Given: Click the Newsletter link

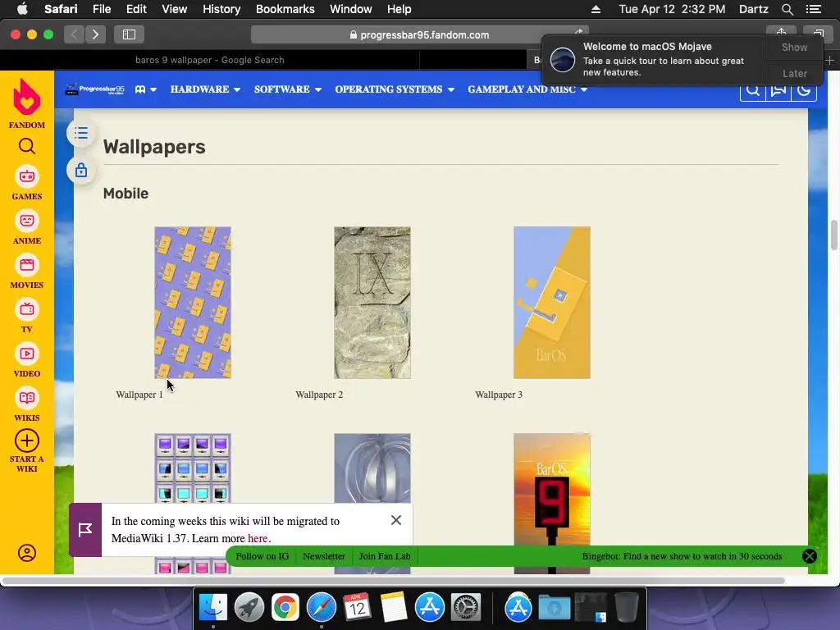Looking at the screenshot, I should click(x=323, y=556).
